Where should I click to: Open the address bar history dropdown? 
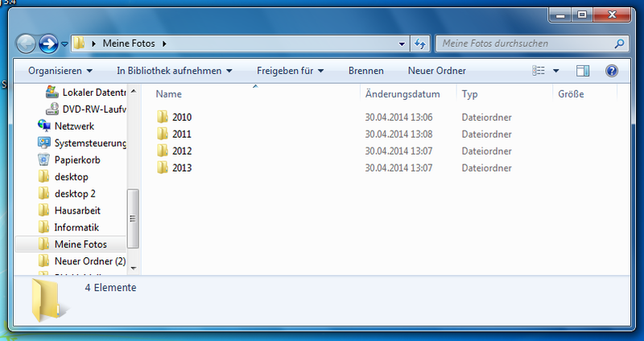tap(402, 44)
